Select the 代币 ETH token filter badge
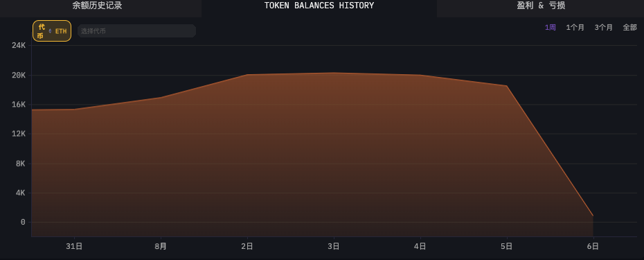 [x=52, y=31]
